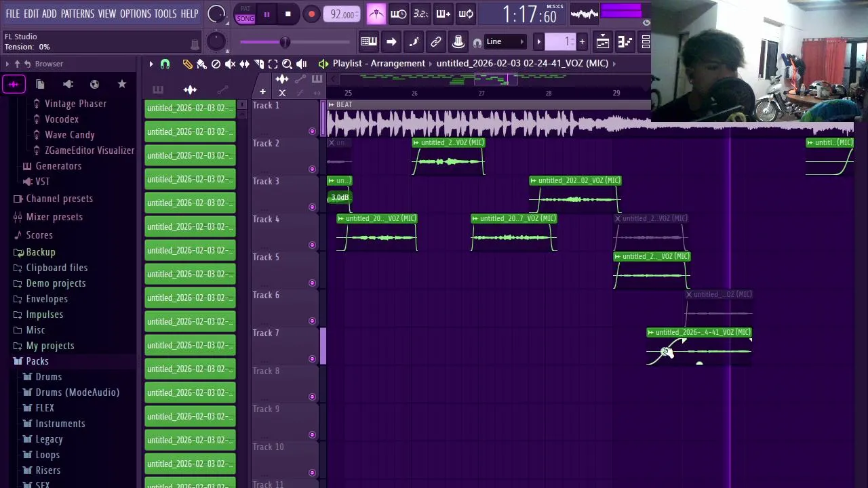Toggle loop recording button

coord(466,14)
